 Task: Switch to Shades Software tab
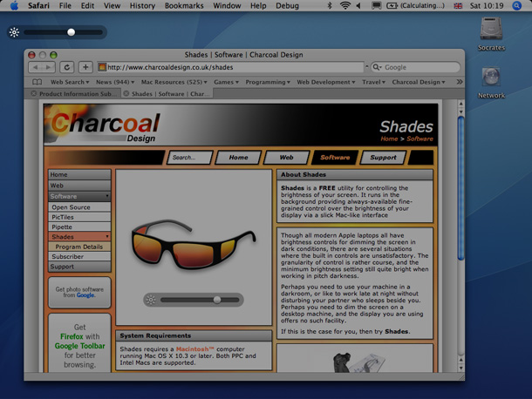click(x=167, y=93)
